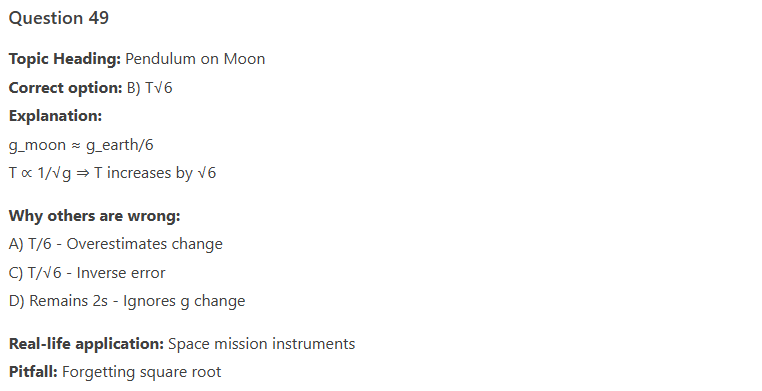Select the Explanation label

(55, 116)
